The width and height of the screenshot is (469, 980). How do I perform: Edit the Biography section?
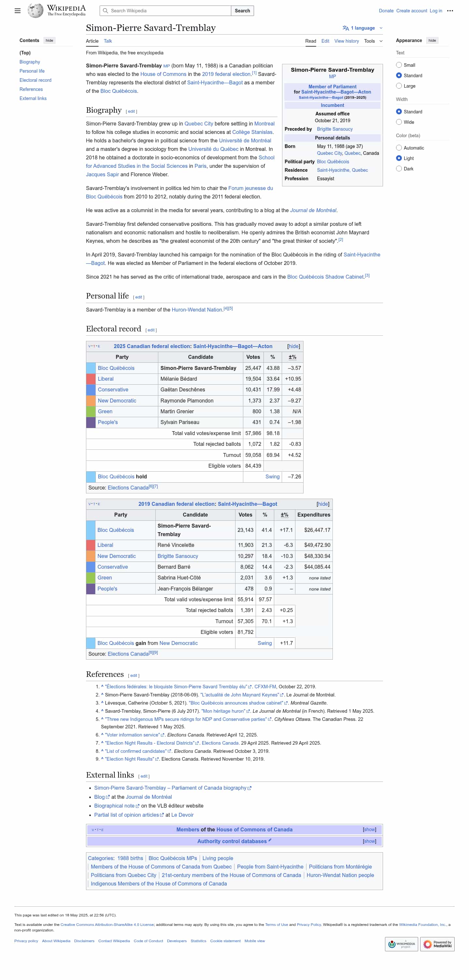click(x=131, y=111)
